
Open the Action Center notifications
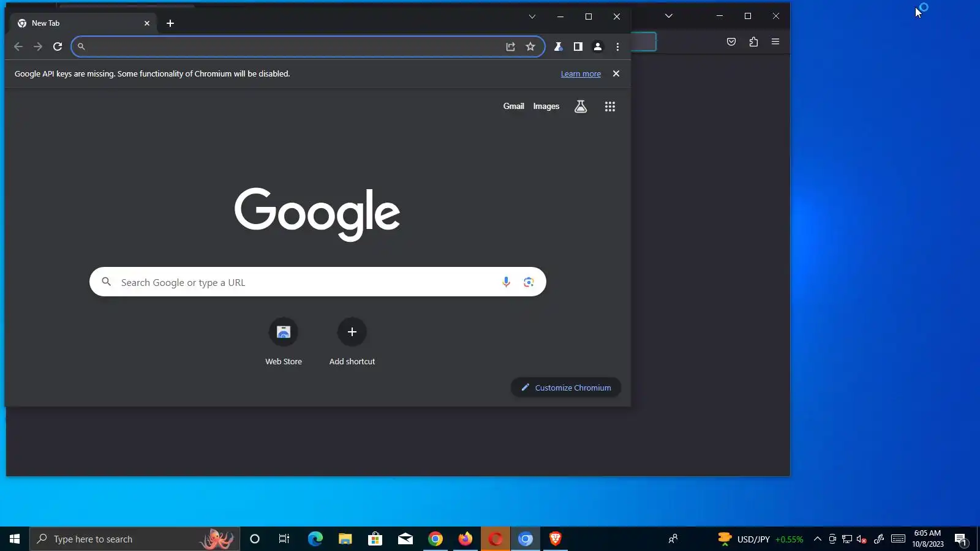[960, 539]
